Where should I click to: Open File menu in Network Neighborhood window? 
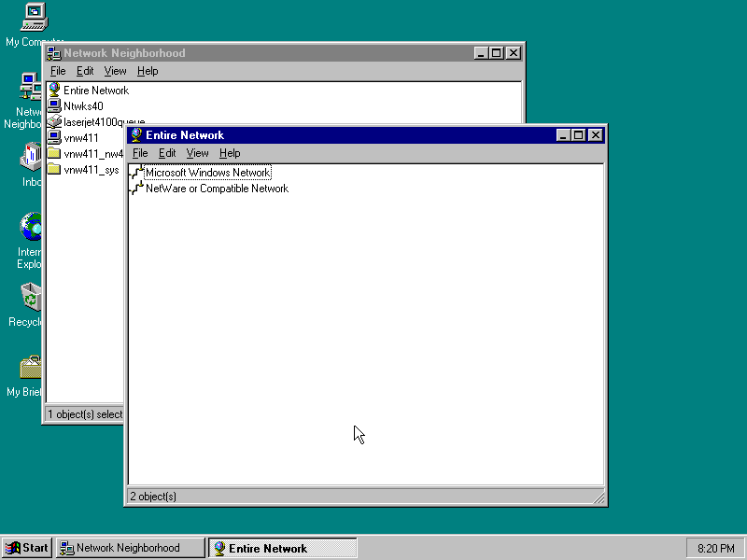tap(58, 71)
